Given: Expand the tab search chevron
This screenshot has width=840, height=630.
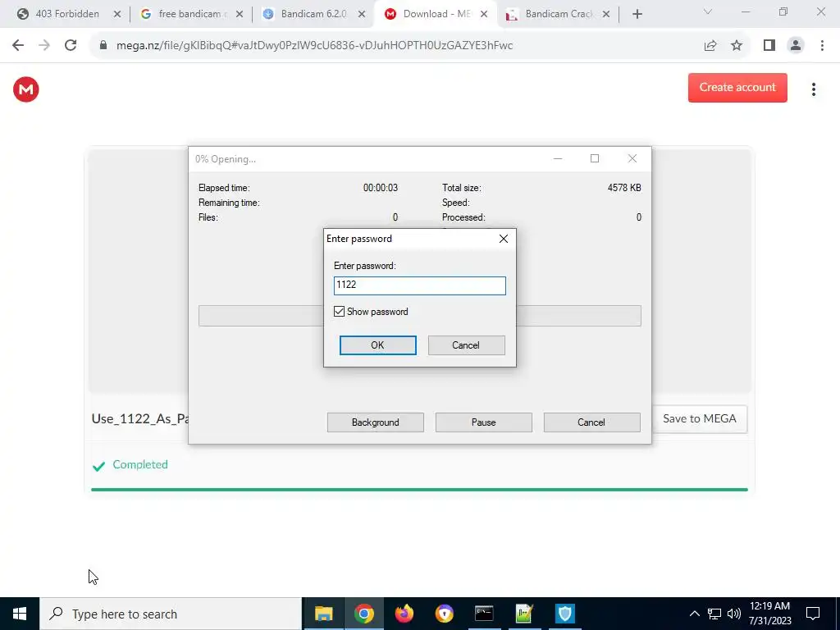Looking at the screenshot, I should click(708, 11).
